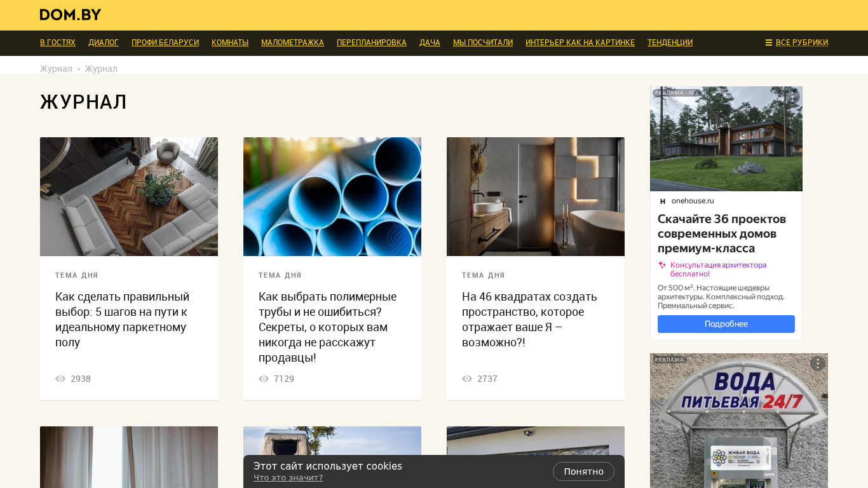The image size is (868, 488).
Task: Click the Вода питьевая 24/7 ad banner
Action: (x=739, y=421)
